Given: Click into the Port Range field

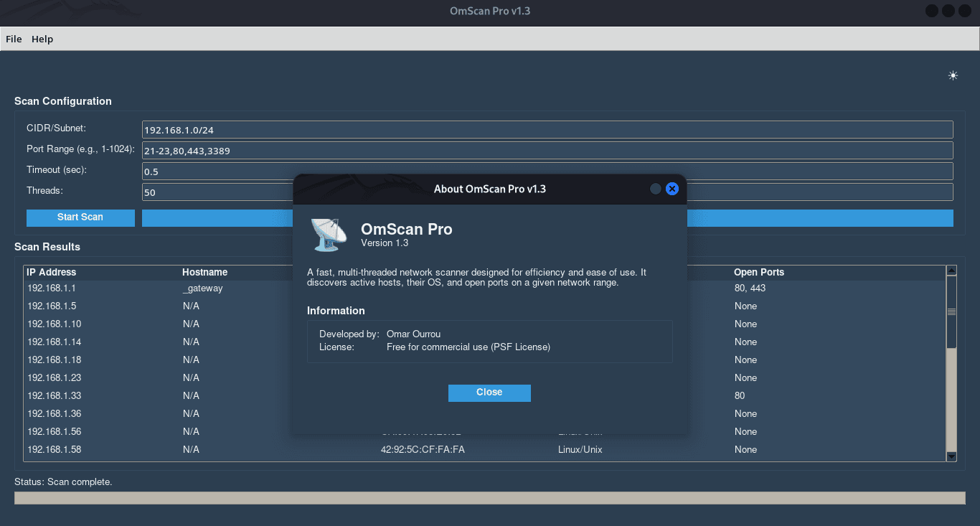Looking at the screenshot, I should 547,151.
